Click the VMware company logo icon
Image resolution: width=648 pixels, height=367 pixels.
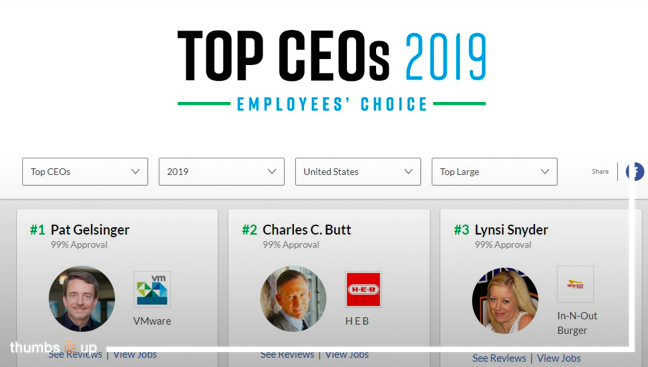coord(152,289)
